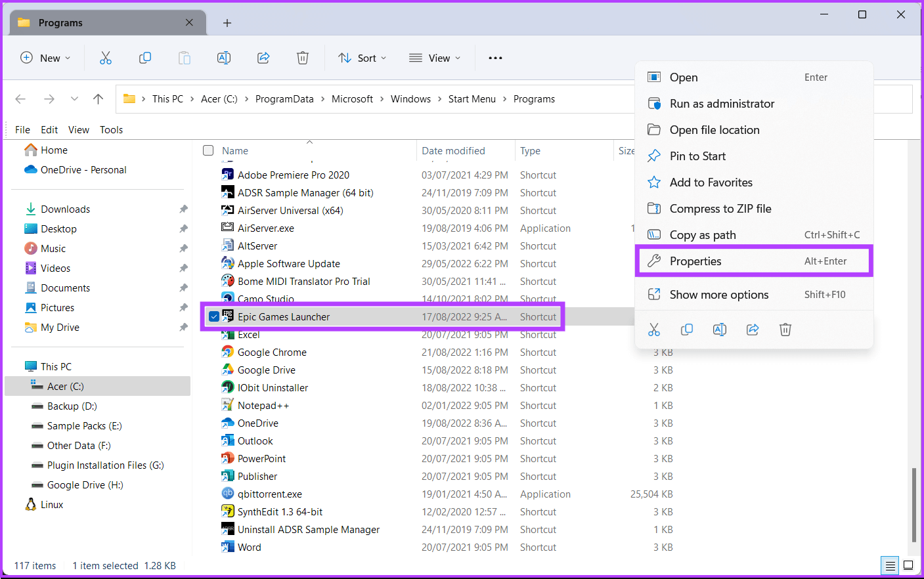
Task: Select the qbittorrent.exe file row
Action: coord(447,494)
